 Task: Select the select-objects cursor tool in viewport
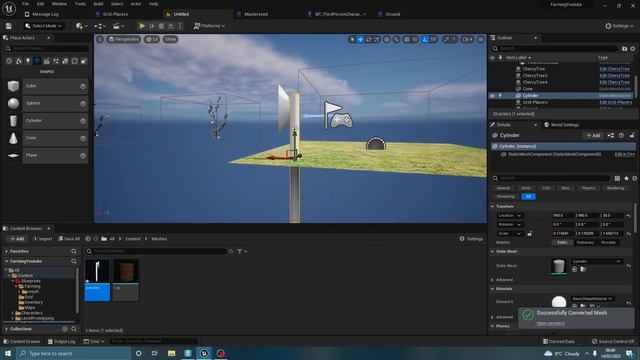point(352,40)
